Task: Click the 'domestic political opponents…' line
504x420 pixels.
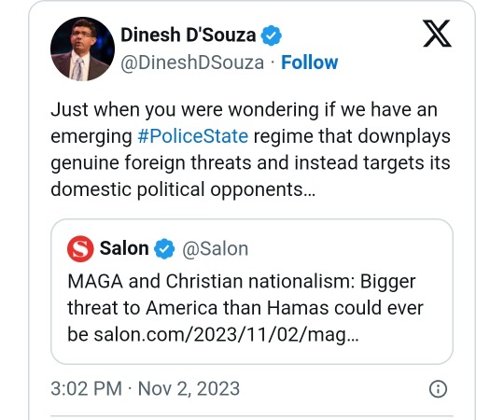Action: (x=183, y=189)
